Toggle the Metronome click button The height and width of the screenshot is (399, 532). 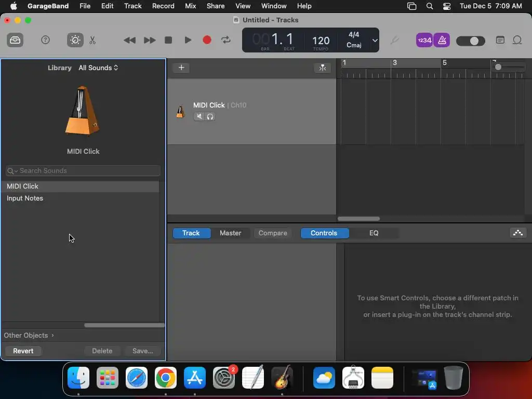click(x=442, y=40)
